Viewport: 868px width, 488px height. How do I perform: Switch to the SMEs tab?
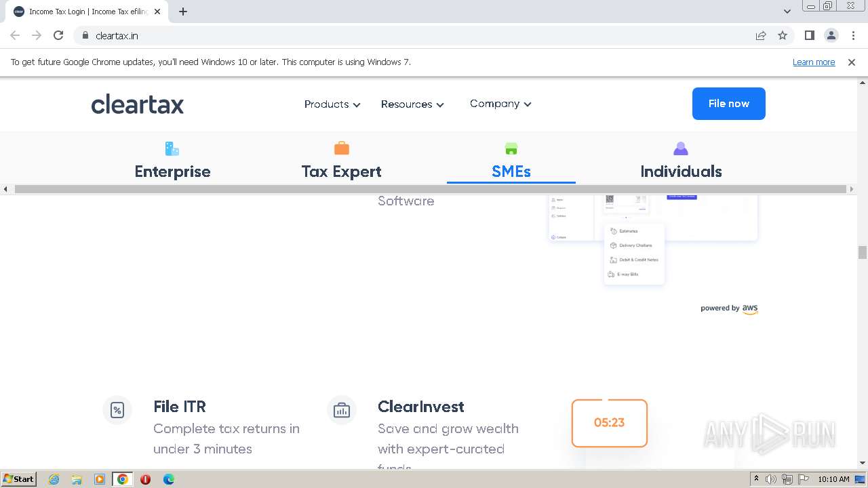[511, 171]
